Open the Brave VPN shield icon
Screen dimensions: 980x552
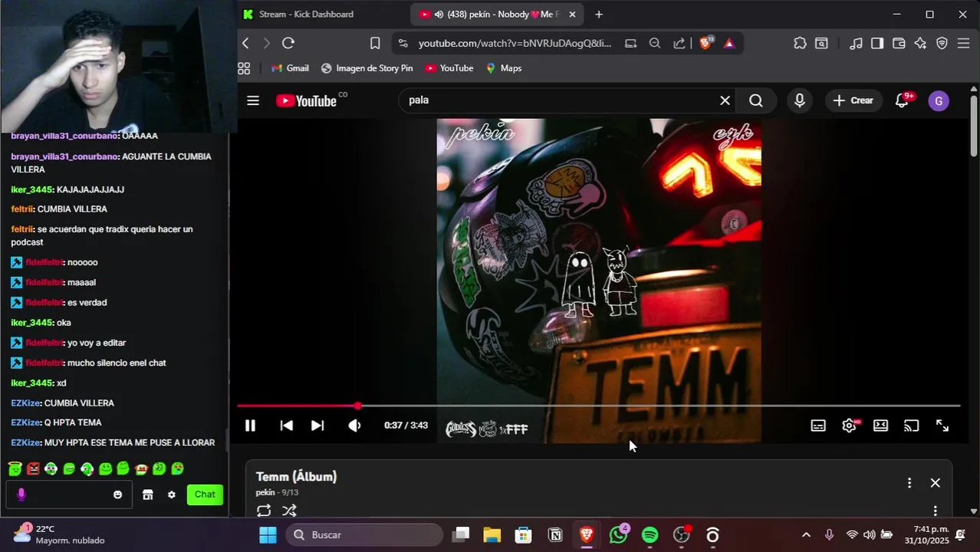point(942,43)
